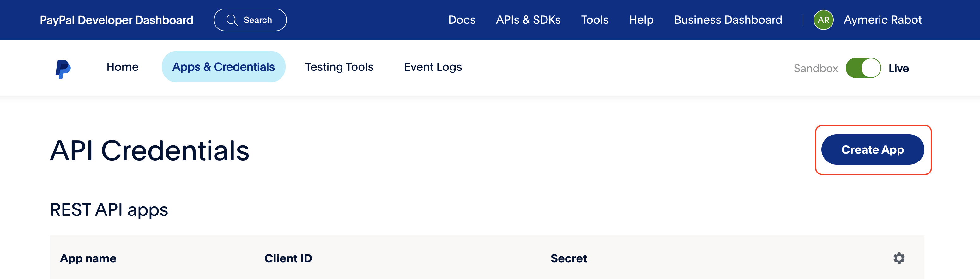Open the Tools menu
Viewport: 980px width, 279px height.
595,20
